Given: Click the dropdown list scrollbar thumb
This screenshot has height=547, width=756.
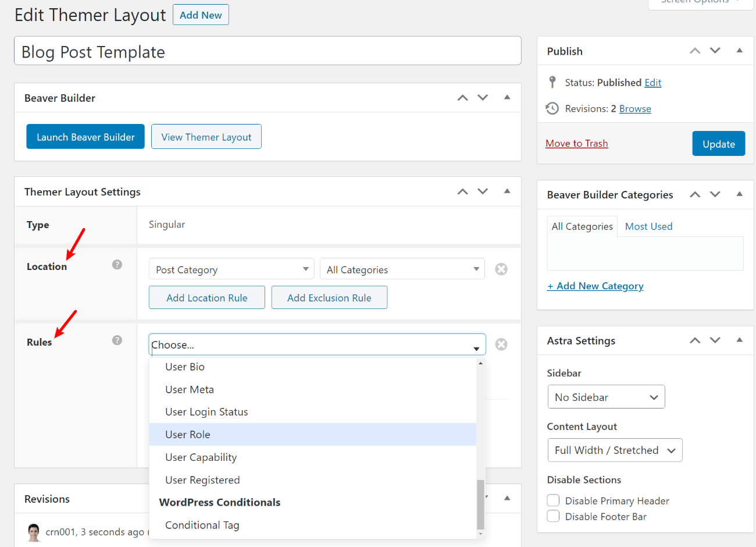Looking at the screenshot, I should pyautogui.click(x=480, y=504).
